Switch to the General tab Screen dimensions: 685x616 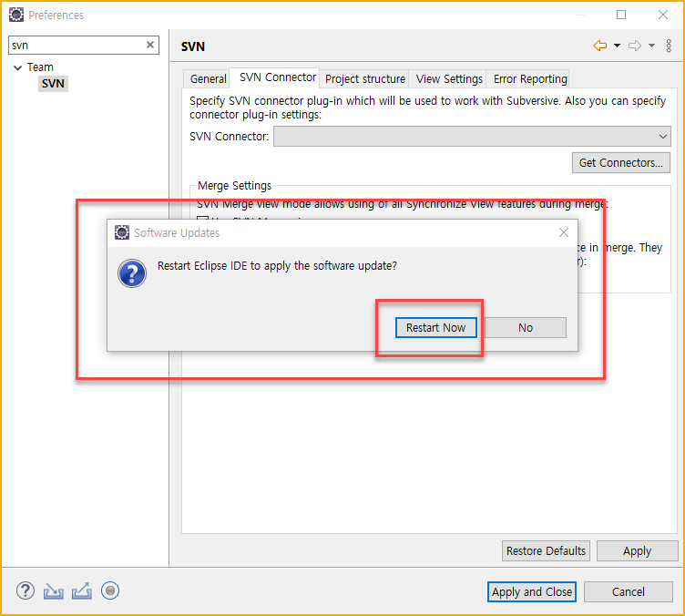tap(208, 79)
